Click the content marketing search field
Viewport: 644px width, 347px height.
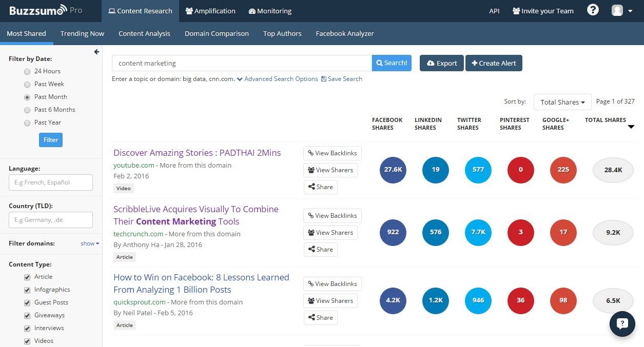(242, 63)
